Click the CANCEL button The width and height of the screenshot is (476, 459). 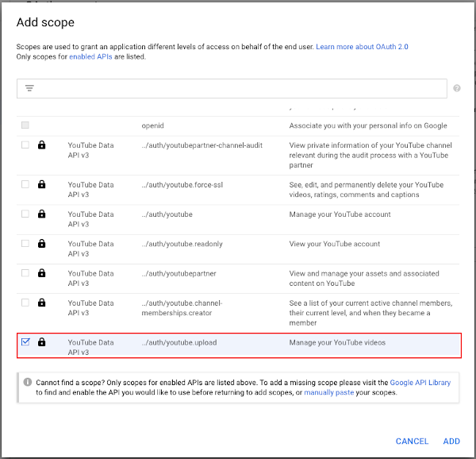point(412,441)
